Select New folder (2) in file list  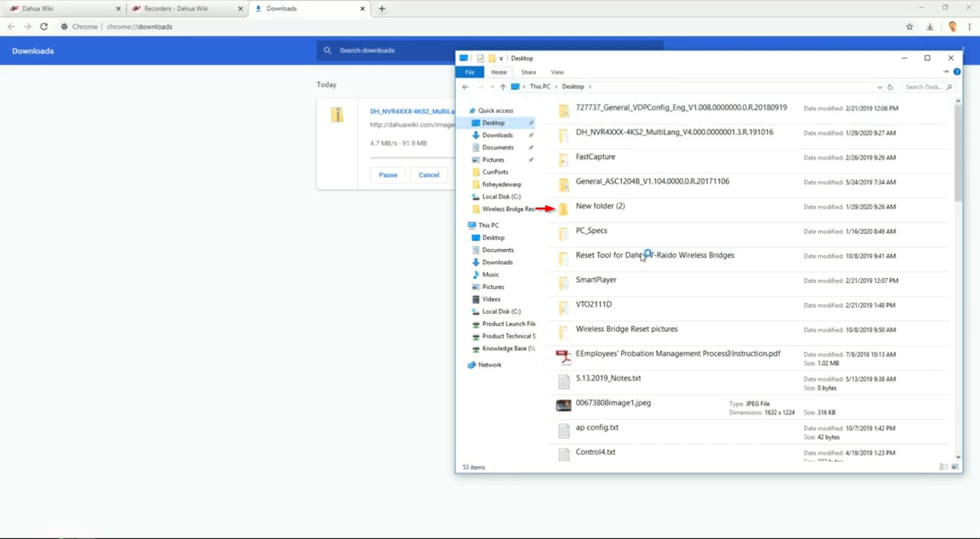600,206
